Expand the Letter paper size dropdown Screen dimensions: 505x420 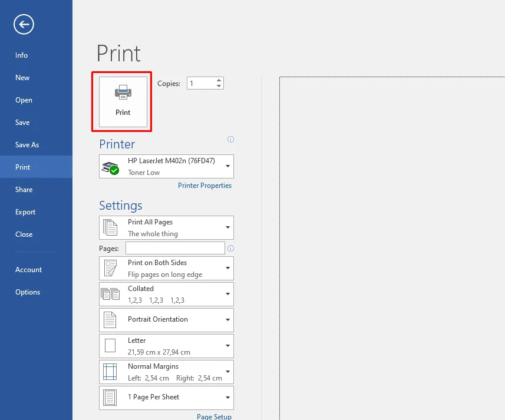coord(227,346)
